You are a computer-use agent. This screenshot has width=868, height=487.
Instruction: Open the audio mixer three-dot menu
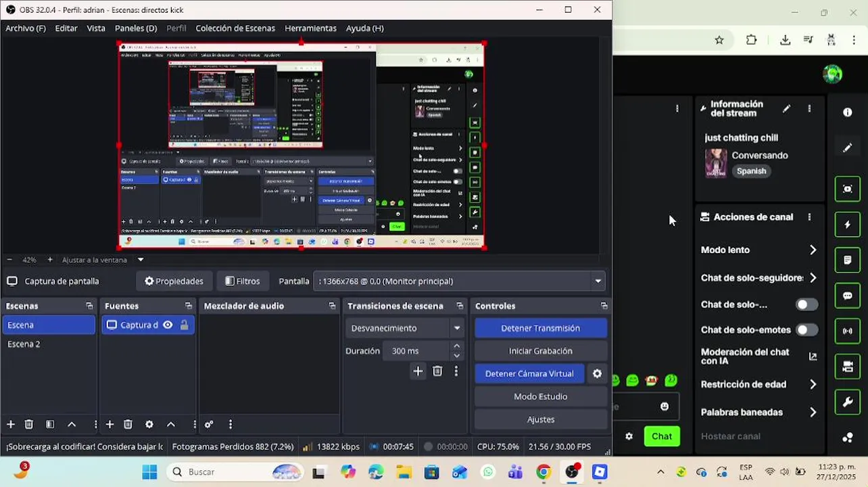click(x=231, y=424)
